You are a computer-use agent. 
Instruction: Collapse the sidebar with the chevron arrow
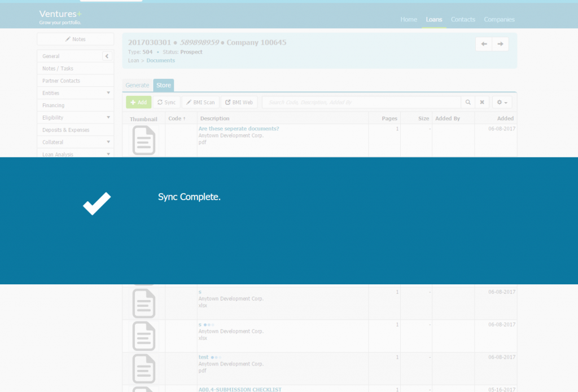[107, 56]
